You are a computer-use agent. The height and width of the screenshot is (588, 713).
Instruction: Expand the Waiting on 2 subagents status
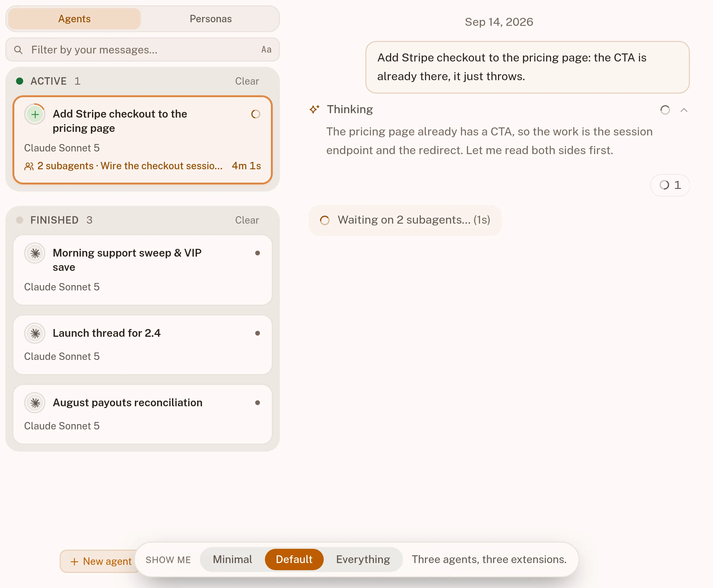coord(405,220)
